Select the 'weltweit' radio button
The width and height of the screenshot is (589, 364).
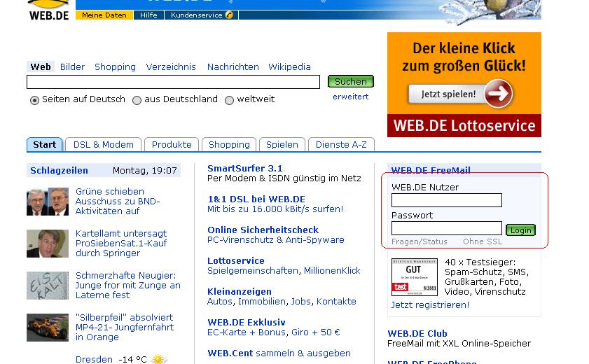(229, 100)
